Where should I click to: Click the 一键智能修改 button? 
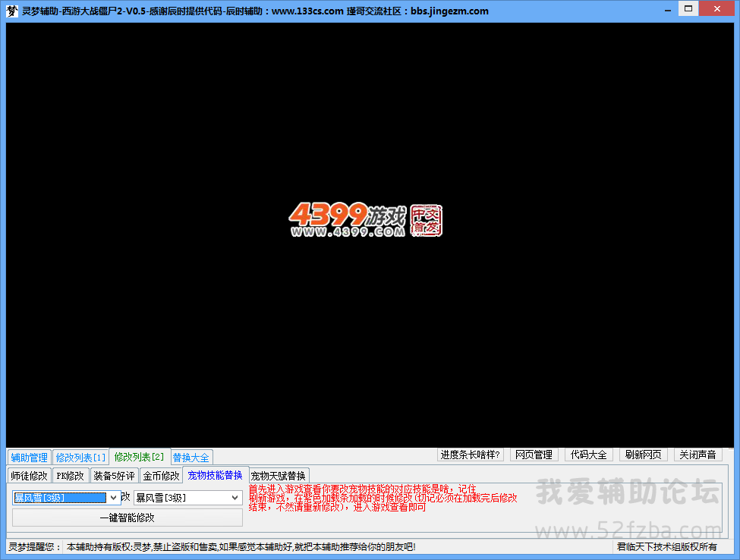pyautogui.click(x=128, y=518)
